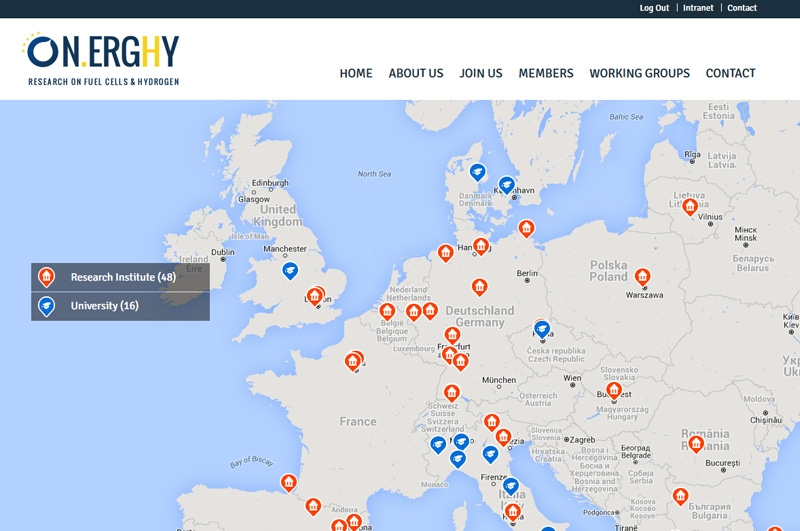Click the university marker at København

coord(506,185)
